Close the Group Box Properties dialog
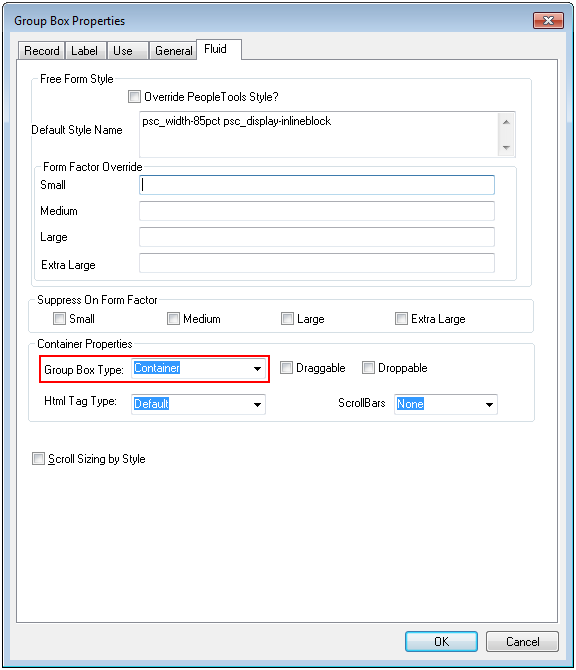 coord(548,21)
